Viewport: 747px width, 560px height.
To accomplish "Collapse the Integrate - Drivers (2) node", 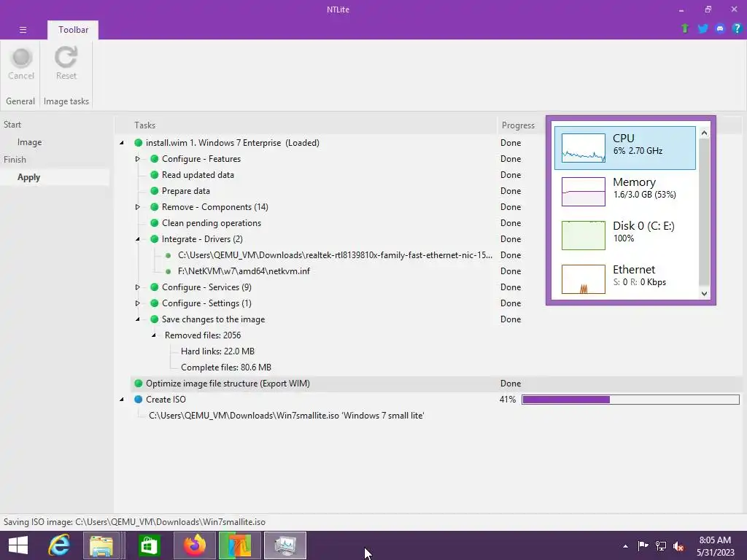I will tap(138, 239).
